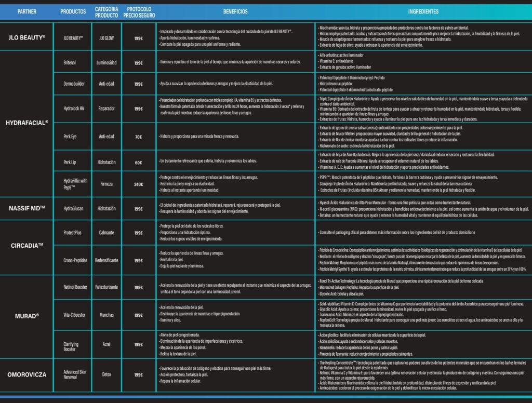Click the PROTOCOLO PRECIO SEGURO header

[139, 12]
